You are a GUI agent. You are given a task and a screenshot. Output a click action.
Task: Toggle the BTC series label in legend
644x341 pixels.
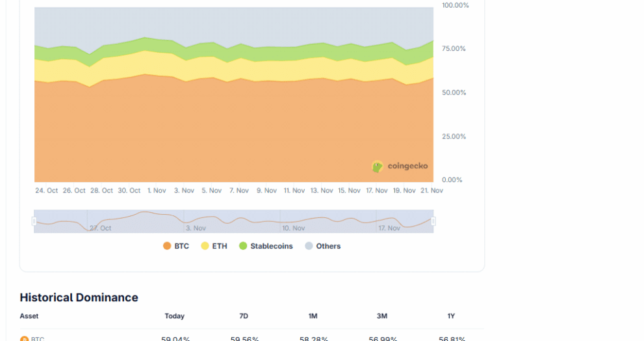click(181, 246)
